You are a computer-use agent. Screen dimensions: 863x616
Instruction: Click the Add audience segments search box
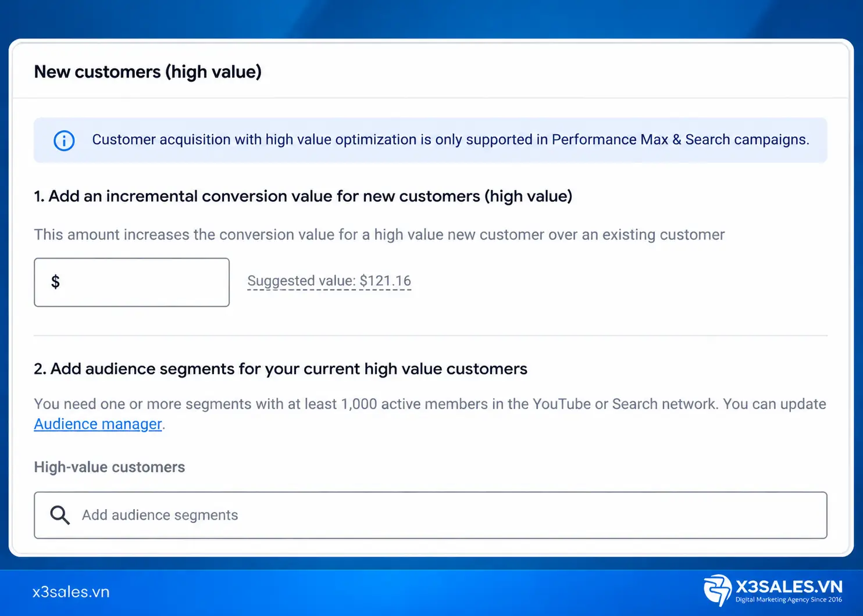pyautogui.click(x=430, y=515)
